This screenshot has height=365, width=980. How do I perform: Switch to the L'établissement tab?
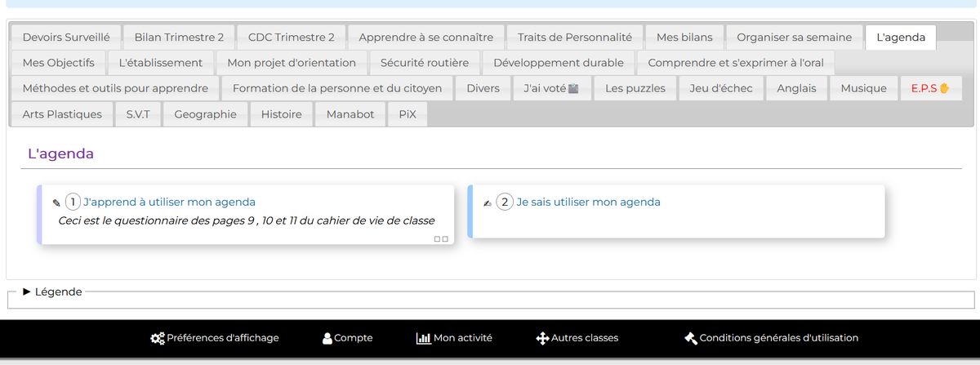click(161, 62)
